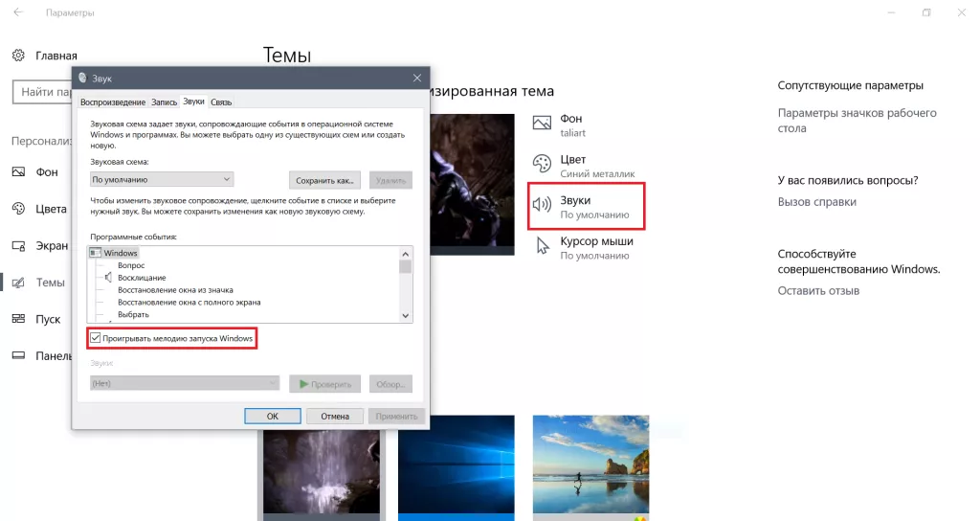Open the Панель задач icon in sidebar
This screenshot has width=980, height=521.
click(x=18, y=355)
